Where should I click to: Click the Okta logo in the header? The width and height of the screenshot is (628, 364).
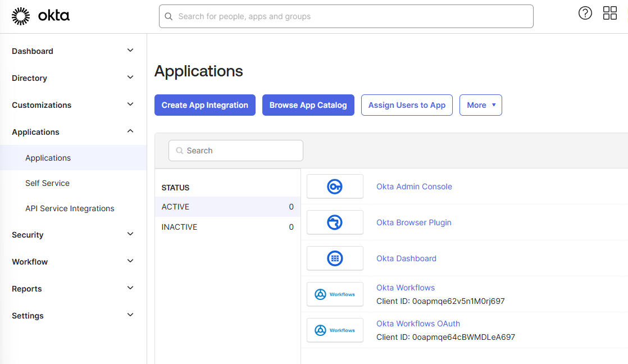[x=40, y=16]
